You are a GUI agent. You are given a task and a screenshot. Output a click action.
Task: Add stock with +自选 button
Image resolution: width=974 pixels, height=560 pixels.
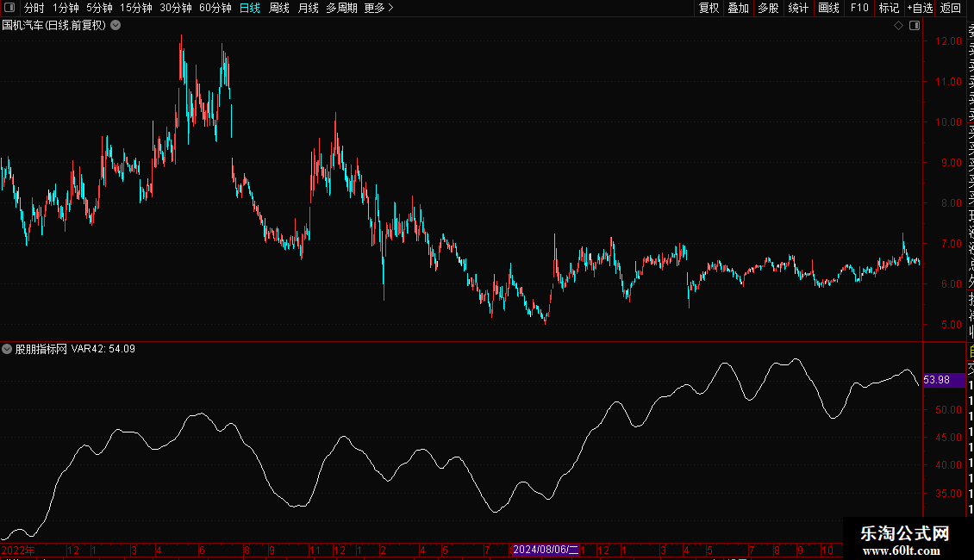920,8
